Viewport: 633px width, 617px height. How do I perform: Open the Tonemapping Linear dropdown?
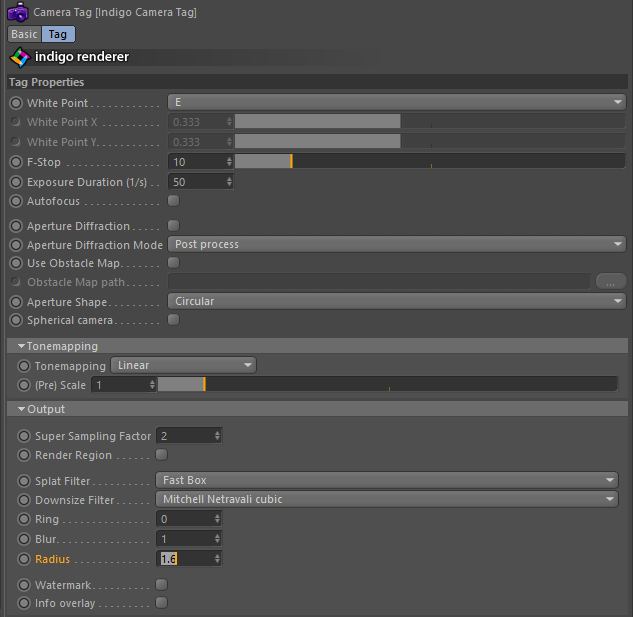pos(183,366)
